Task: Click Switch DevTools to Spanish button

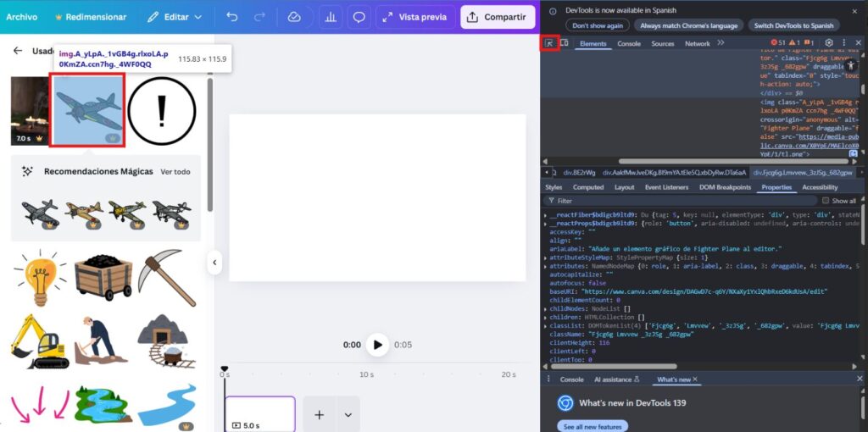Action: (794, 25)
